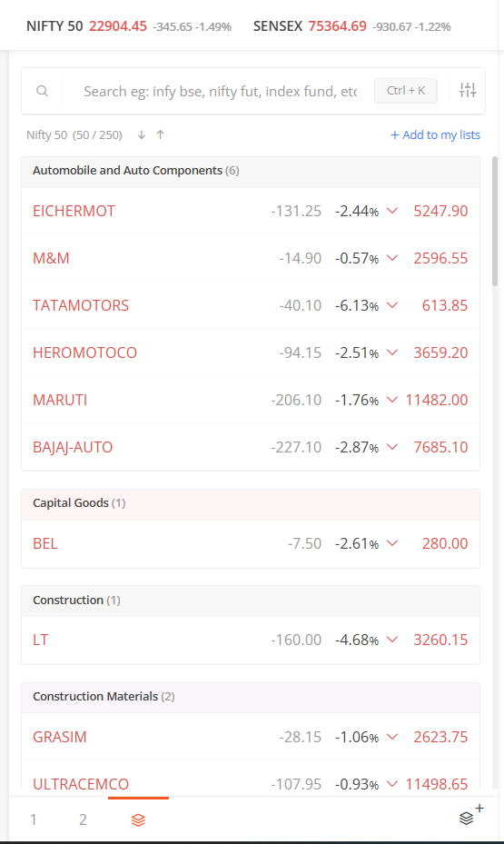Collapse the Construction group header

pyautogui.click(x=251, y=601)
